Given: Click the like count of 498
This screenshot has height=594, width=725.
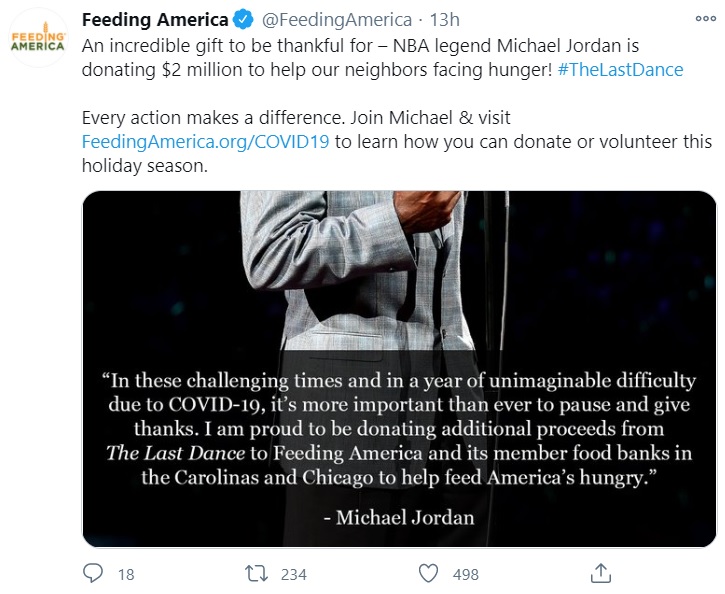Looking at the screenshot, I should click(465, 575).
